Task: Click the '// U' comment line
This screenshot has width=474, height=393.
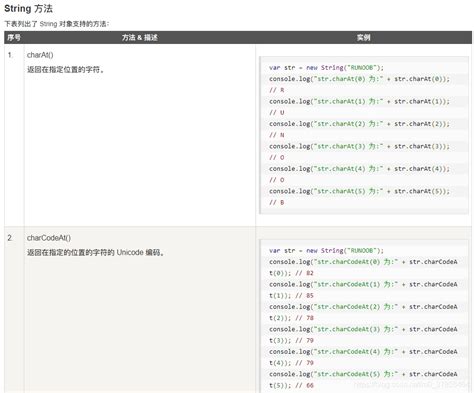Action: pyautogui.click(x=277, y=112)
